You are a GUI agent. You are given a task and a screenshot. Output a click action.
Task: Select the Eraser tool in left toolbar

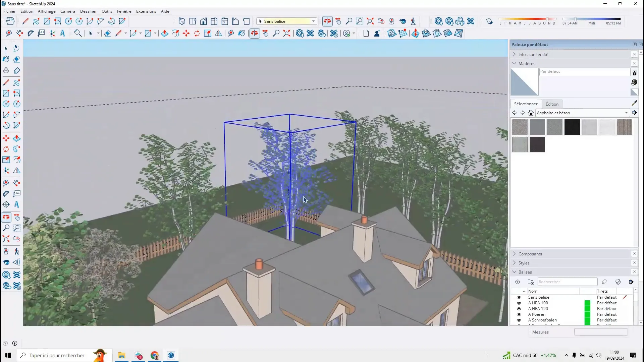click(16, 59)
